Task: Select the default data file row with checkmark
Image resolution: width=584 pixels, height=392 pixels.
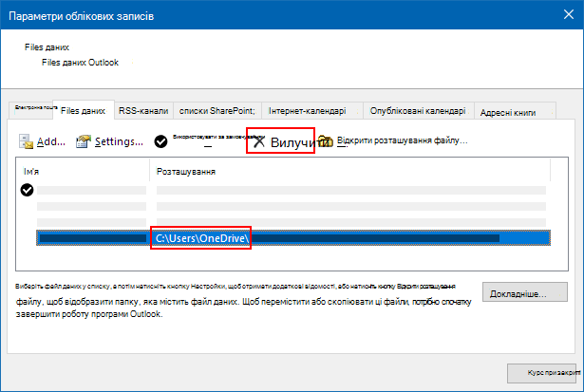Action: pos(283,190)
